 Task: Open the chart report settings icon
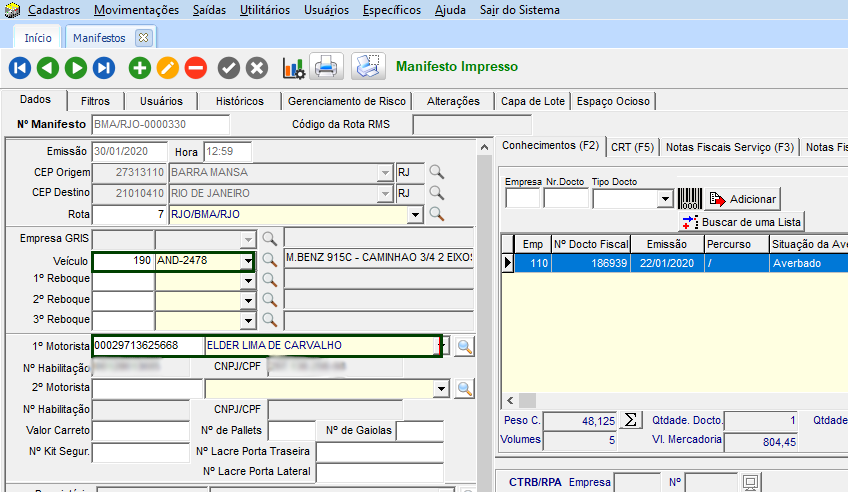click(x=294, y=68)
